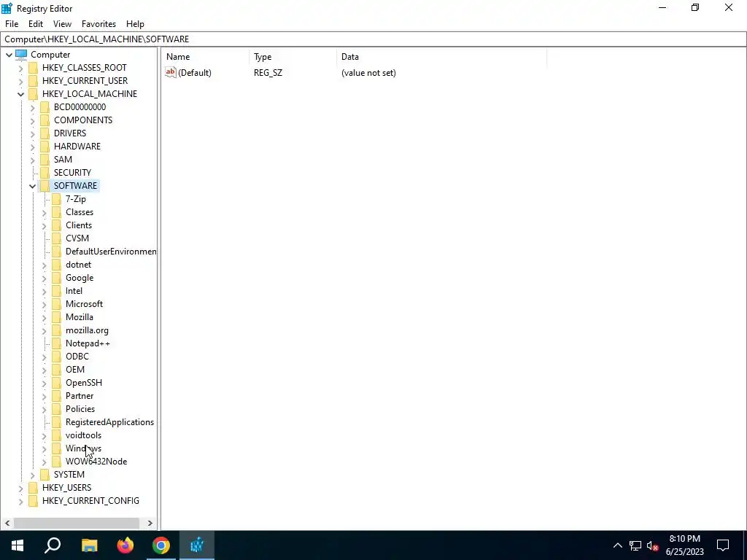Launch Firefox from the taskbar
Image resolution: width=747 pixels, height=560 pixels.
[125, 545]
